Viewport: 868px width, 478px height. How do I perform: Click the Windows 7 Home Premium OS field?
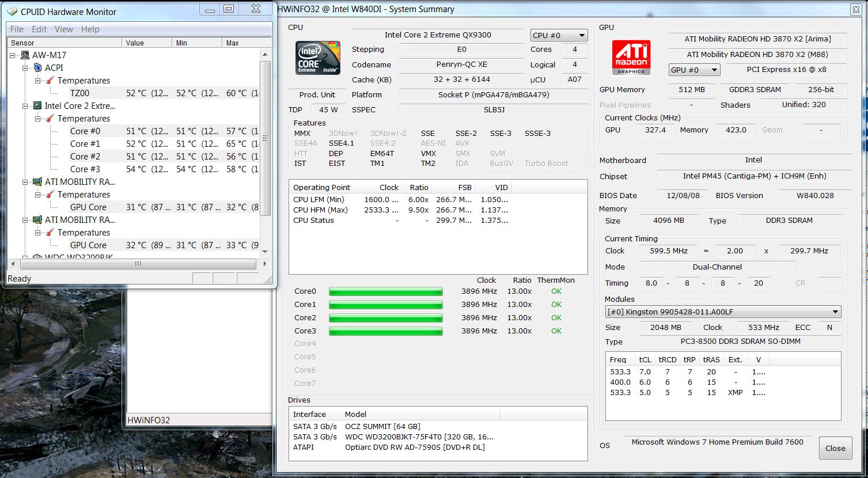pos(717,447)
